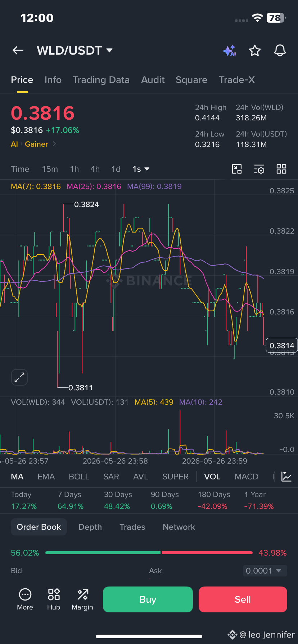Screen dimensions: 298x644
Task: Toggle the MA indicator
Action: click(17, 477)
